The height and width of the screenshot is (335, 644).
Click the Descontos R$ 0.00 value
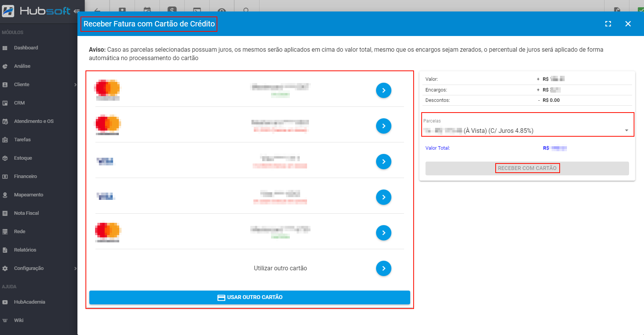(551, 100)
